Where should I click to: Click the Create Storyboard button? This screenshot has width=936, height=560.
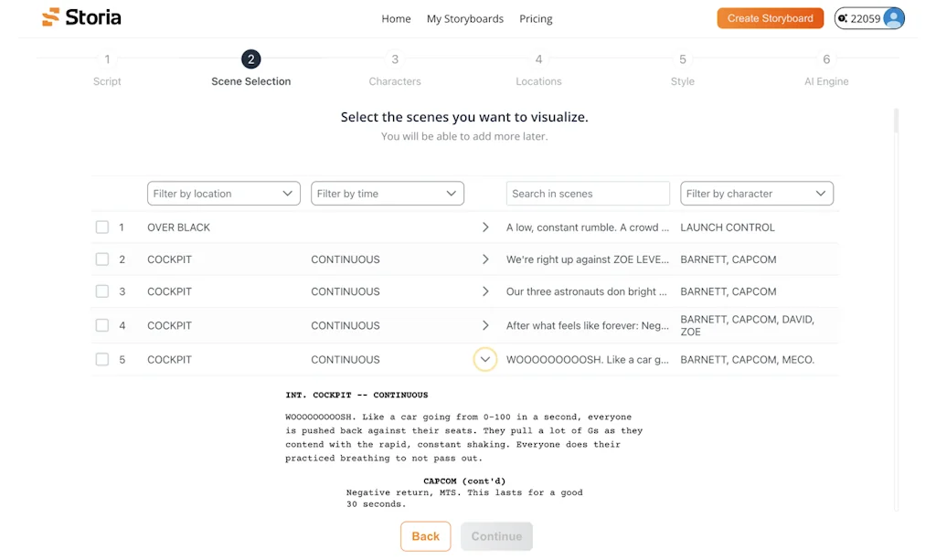click(770, 17)
